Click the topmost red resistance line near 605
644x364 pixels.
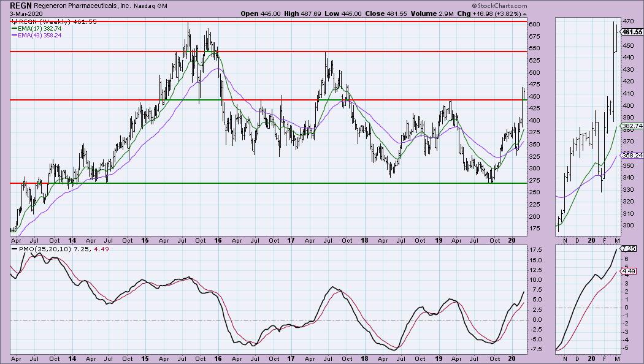click(269, 21)
